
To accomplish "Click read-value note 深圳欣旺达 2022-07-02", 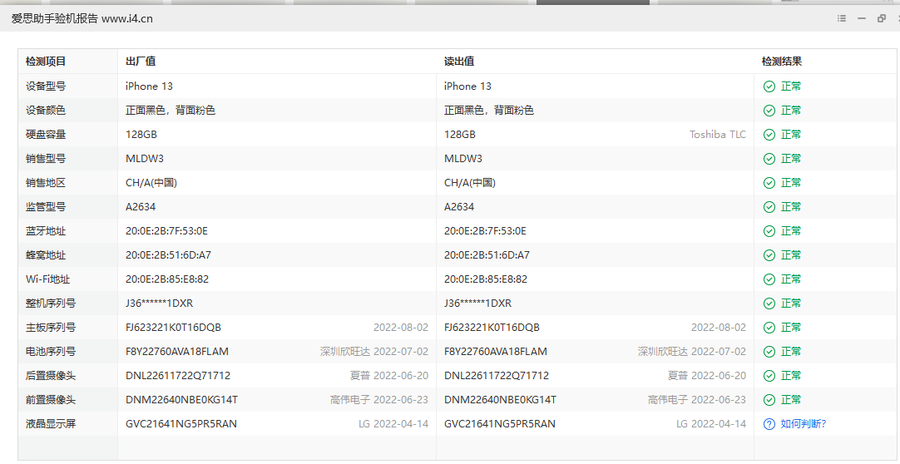I will tap(692, 351).
